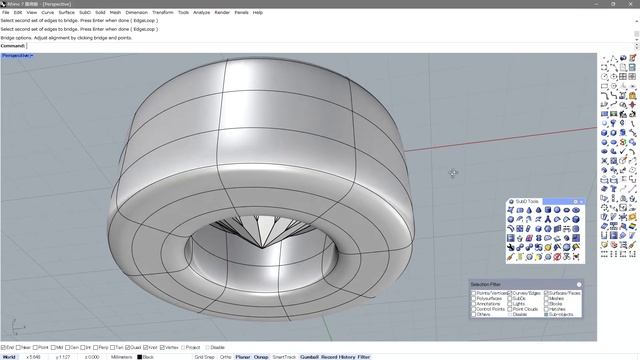
Task: Select the SubD cone primitive tool
Action: [529, 210]
